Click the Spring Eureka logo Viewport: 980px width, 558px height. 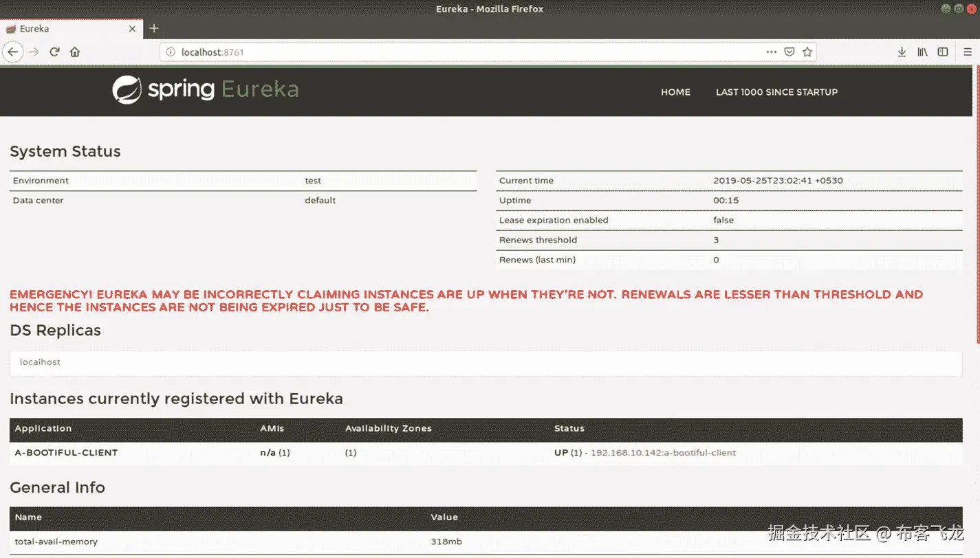206,90
